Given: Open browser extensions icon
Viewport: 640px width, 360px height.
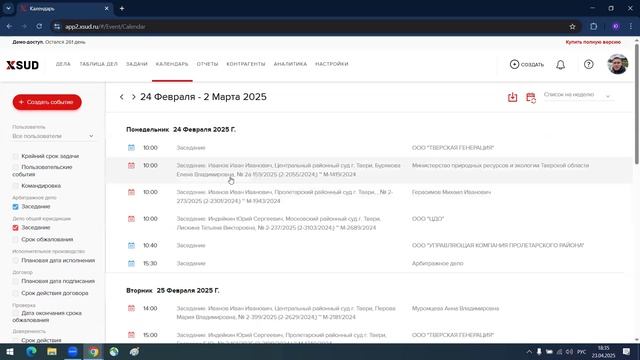Looking at the screenshot, I should tap(593, 27).
